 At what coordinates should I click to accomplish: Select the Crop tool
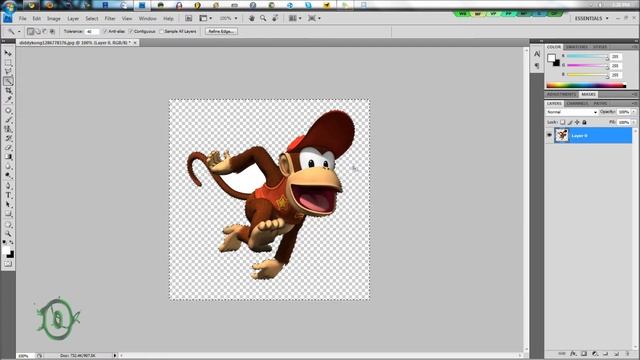tap(8, 90)
